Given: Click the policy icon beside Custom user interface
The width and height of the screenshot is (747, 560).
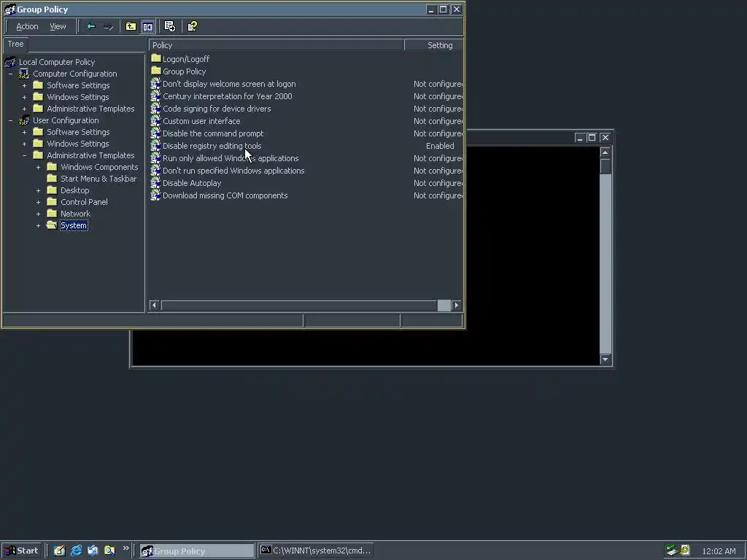Looking at the screenshot, I should [156, 121].
